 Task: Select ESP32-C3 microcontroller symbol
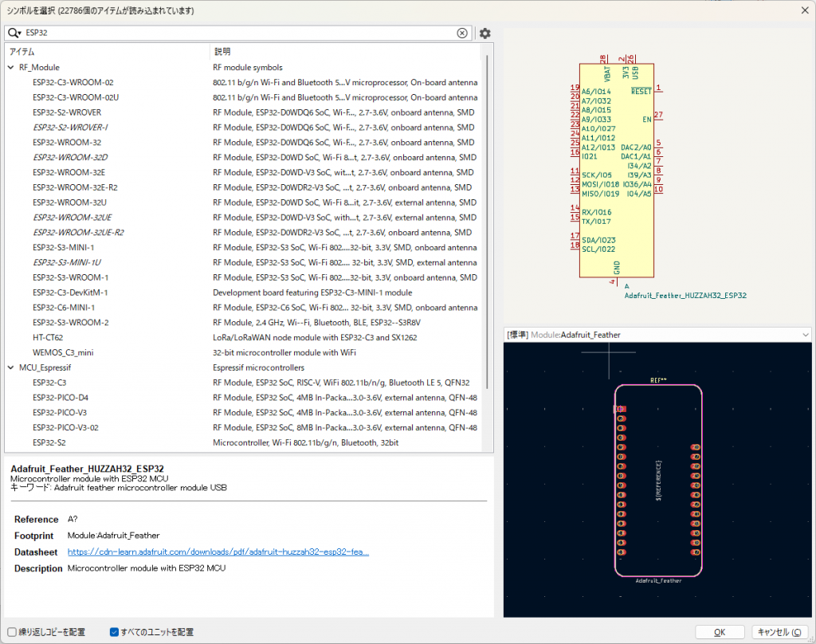click(x=49, y=383)
